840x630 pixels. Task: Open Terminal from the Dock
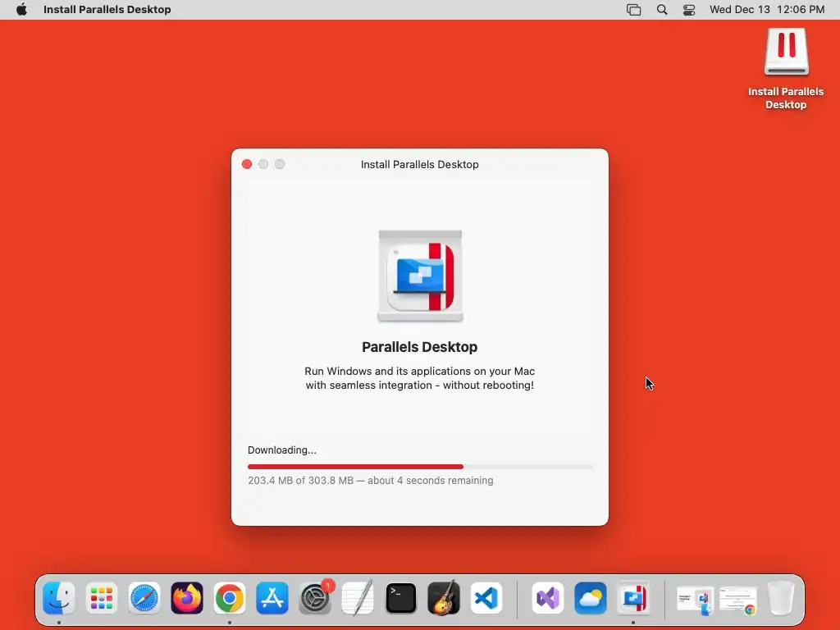(400, 598)
